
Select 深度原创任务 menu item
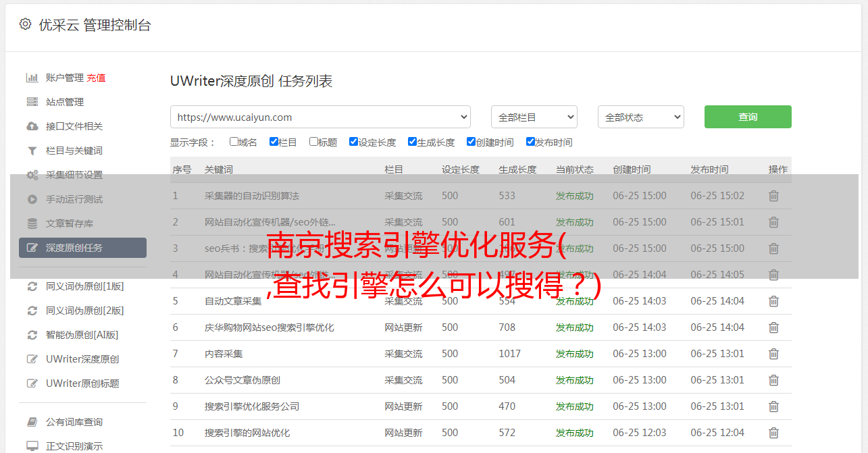[x=82, y=248]
